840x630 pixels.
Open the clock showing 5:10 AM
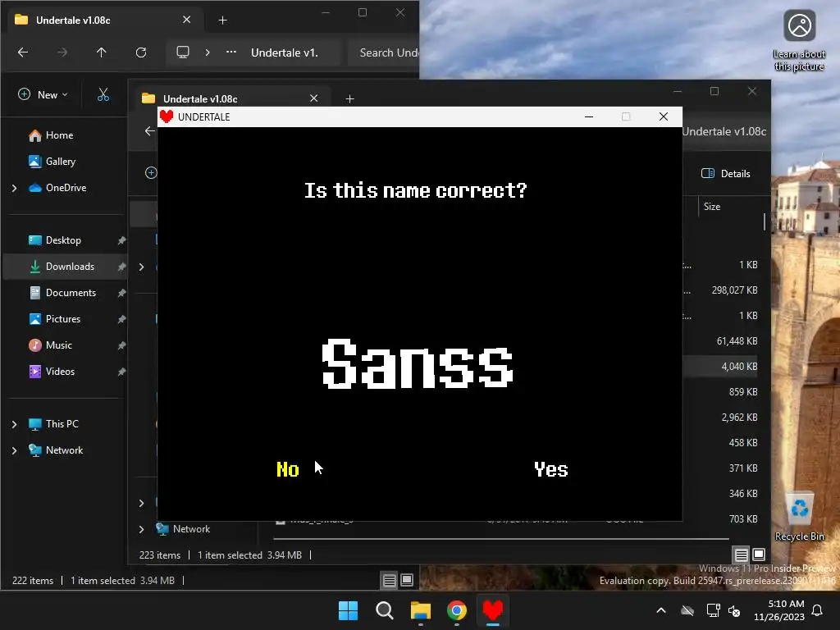pos(779,610)
